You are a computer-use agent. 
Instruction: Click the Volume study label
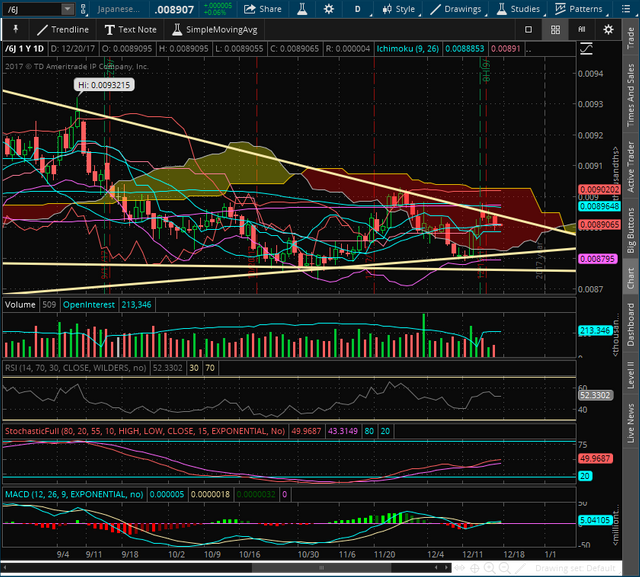click(20, 304)
